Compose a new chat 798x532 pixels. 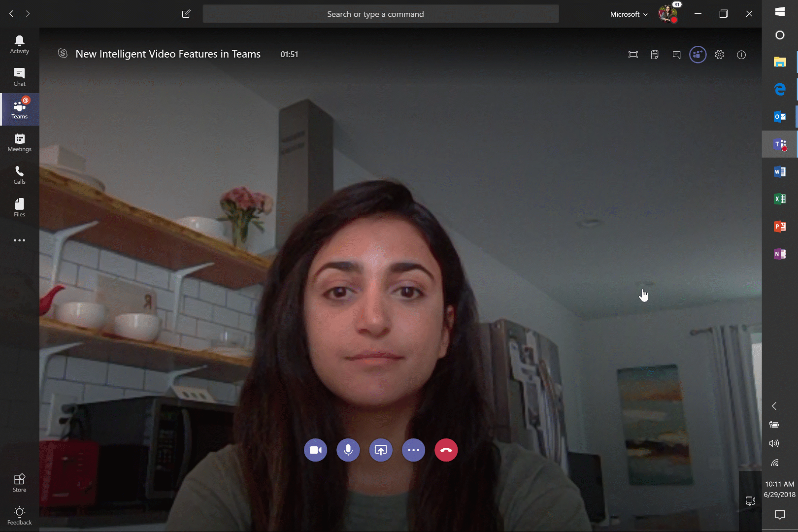click(x=186, y=14)
